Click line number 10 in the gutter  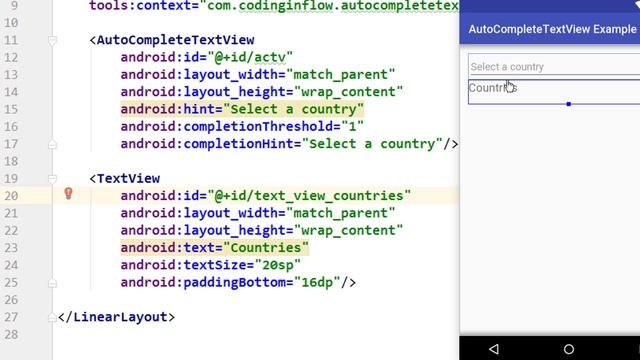click(x=11, y=23)
